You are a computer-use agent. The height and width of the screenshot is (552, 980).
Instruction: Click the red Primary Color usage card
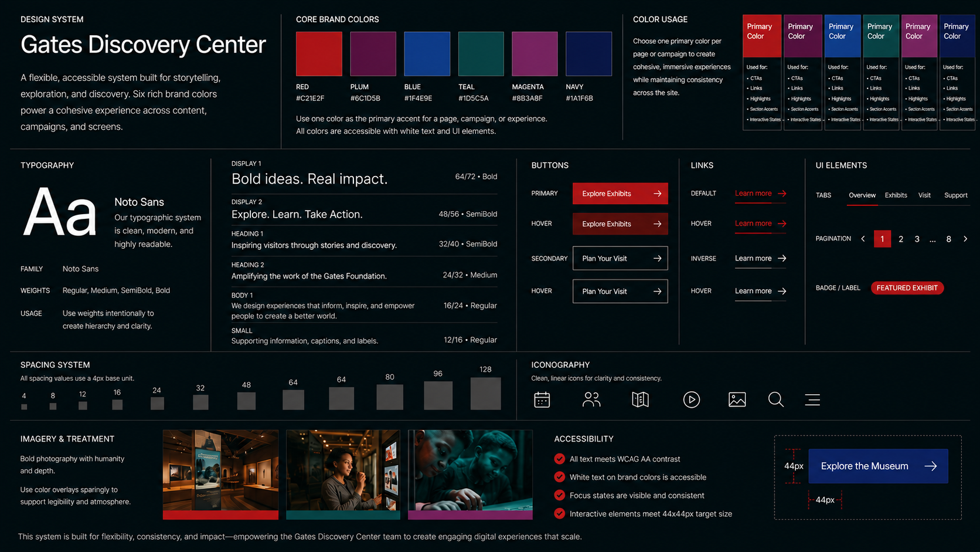762,72
